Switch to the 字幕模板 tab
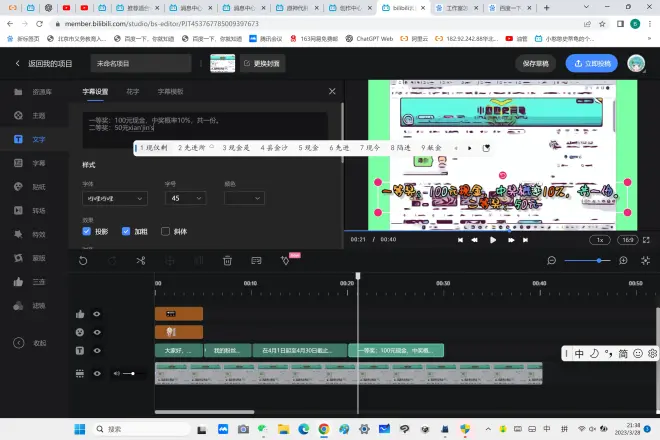660x440 pixels. point(169,91)
